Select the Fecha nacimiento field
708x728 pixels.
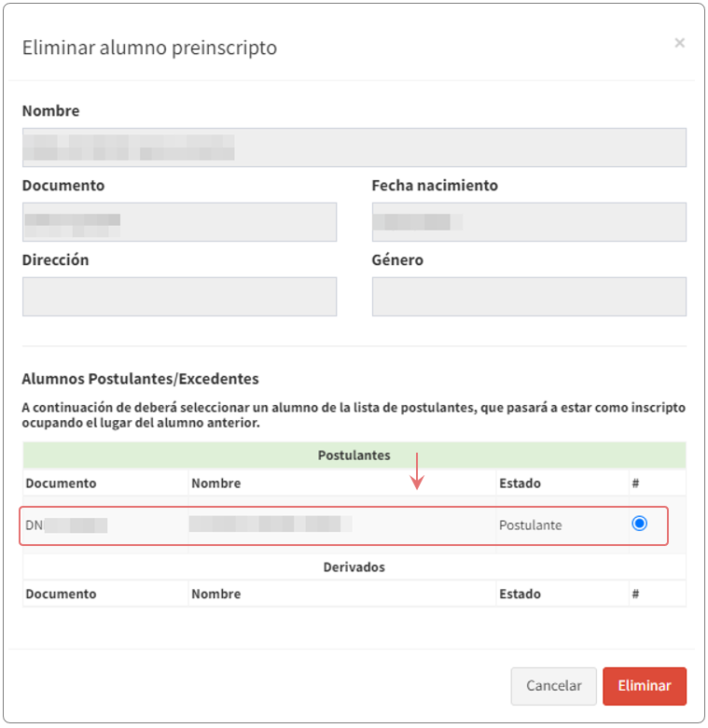(528, 222)
